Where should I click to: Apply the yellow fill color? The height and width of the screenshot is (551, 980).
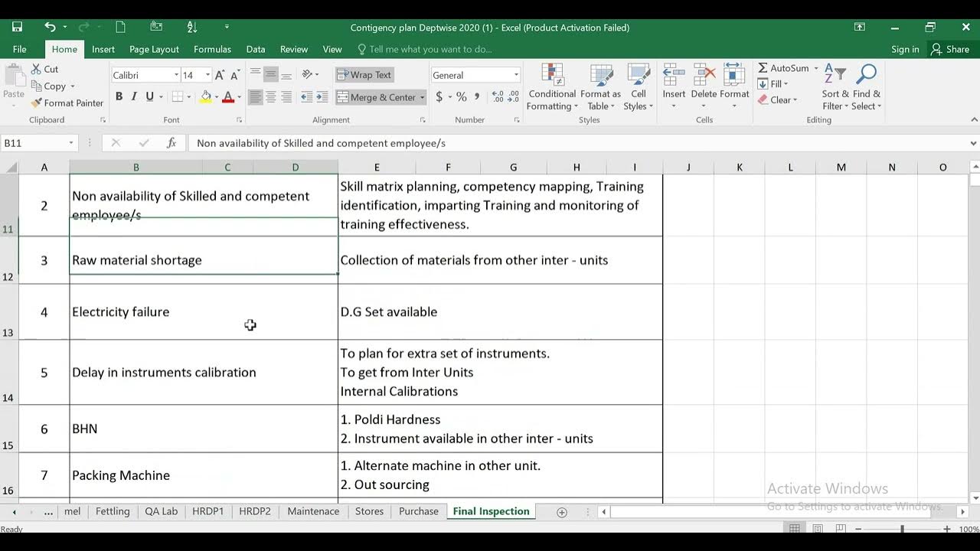pos(205,96)
